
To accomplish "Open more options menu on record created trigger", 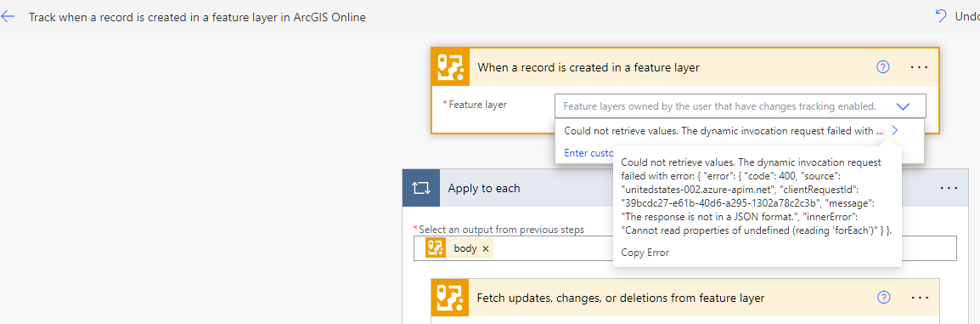I will [x=919, y=67].
